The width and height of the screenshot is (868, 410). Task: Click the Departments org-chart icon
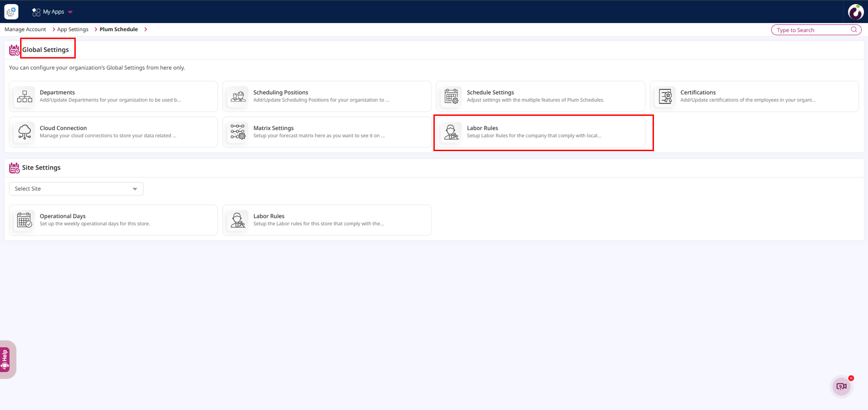(25, 97)
